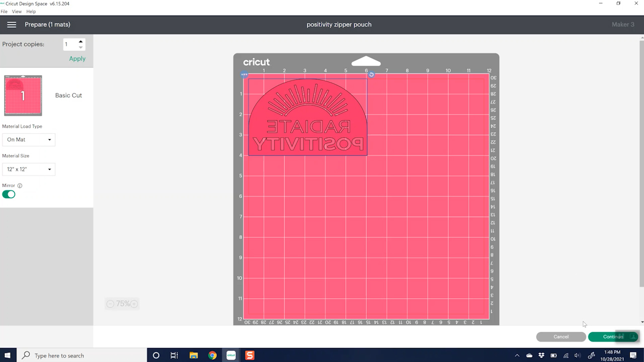Open Task View on the taskbar

174,355
